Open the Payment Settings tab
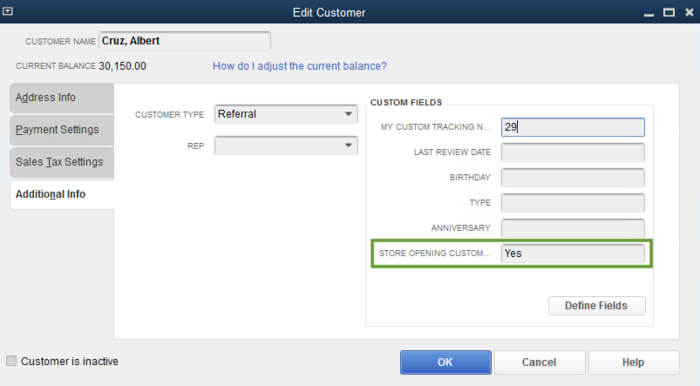The width and height of the screenshot is (700, 386). pyautogui.click(x=62, y=129)
